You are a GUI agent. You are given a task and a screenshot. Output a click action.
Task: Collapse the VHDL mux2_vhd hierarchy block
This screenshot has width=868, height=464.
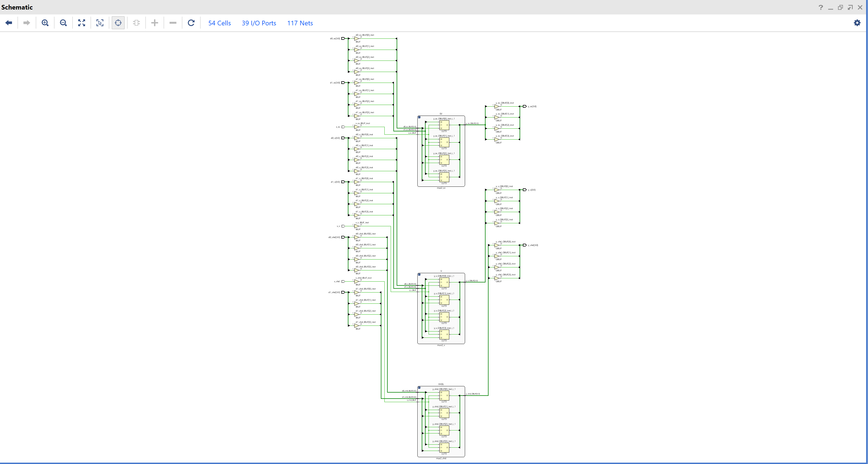tap(419, 388)
